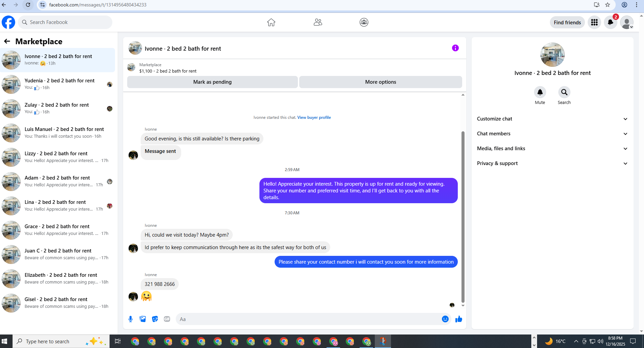
Task: Bookmark this page star icon
Action: coord(608,5)
